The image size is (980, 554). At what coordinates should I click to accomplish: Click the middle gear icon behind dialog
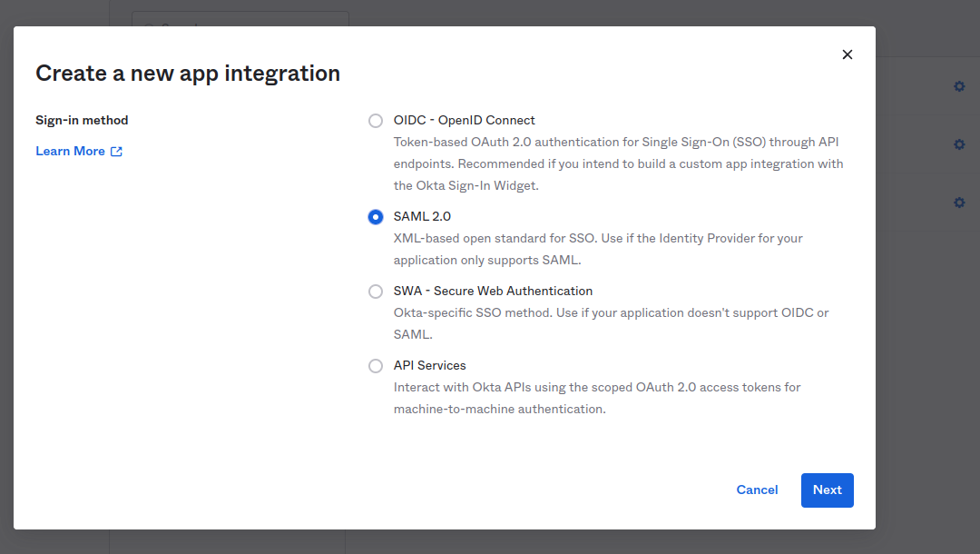pos(959,144)
